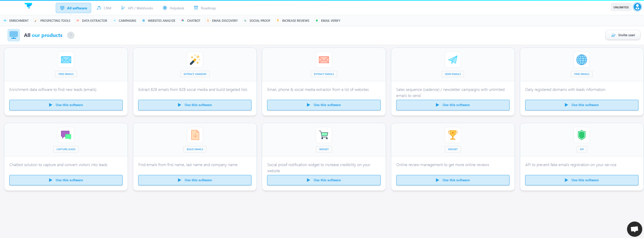Click the EXTRACT LINKEDIN label tag
644x238 pixels.
[x=195, y=74]
